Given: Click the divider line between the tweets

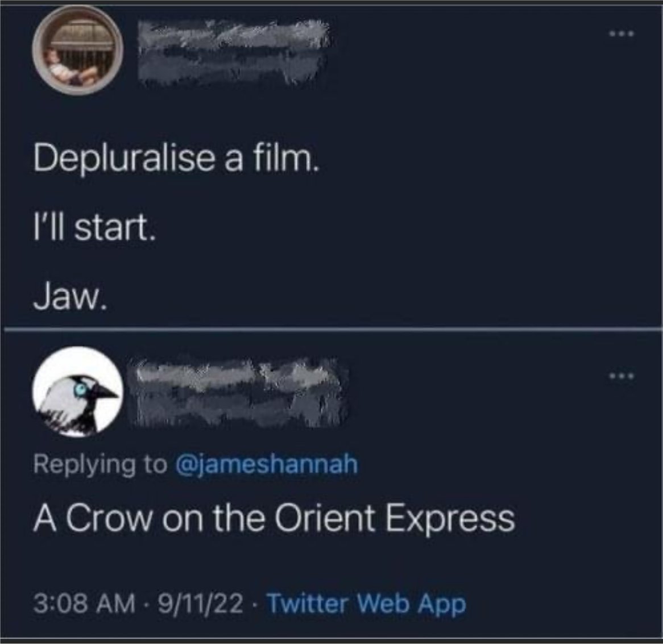Looking at the screenshot, I should 331,329.
